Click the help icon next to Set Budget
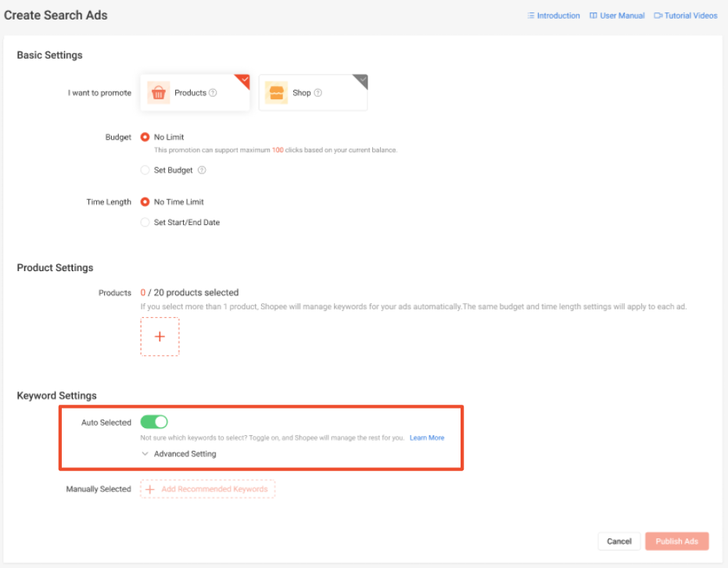Image resolution: width=728 pixels, height=568 pixels. [x=202, y=170]
